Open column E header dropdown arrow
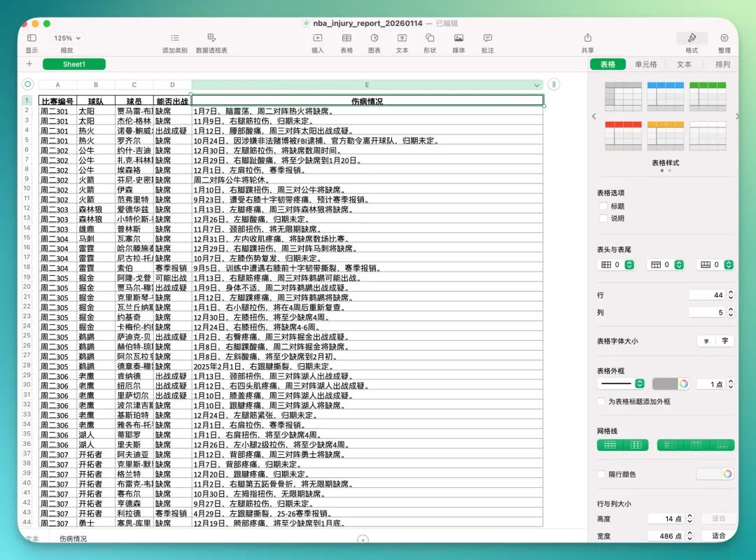 point(537,85)
